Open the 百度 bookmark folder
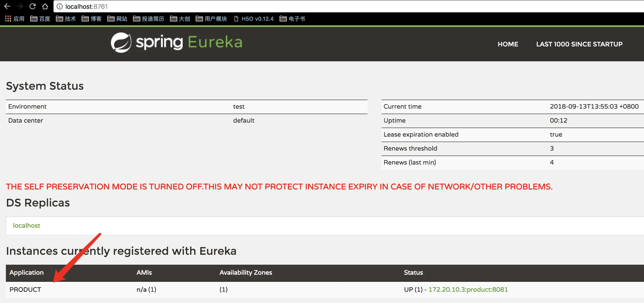 (40, 19)
